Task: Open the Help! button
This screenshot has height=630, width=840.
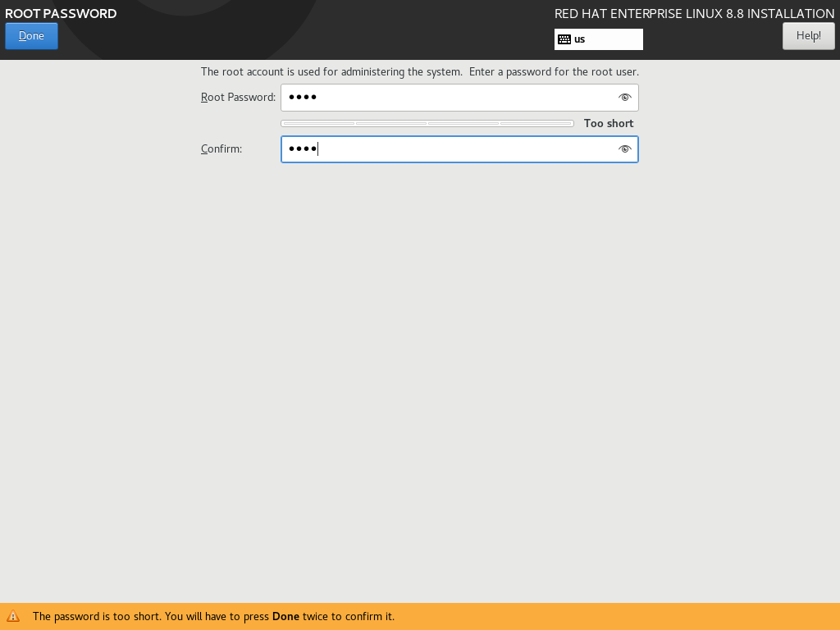Action: (x=808, y=36)
